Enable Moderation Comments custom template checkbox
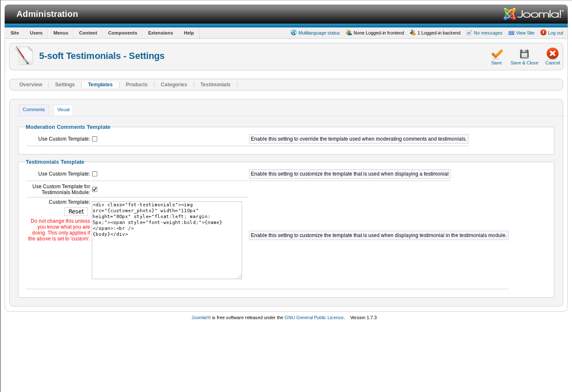572x392 pixels. (95, 139)
